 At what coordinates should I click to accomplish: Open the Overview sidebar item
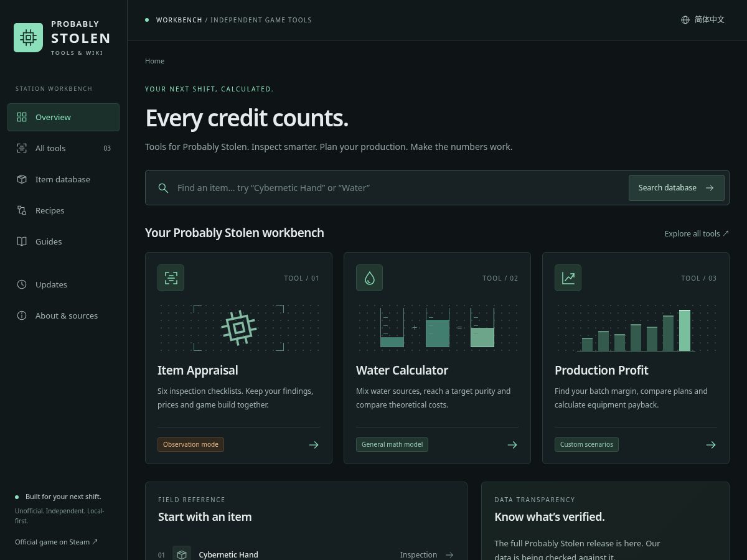63,117
